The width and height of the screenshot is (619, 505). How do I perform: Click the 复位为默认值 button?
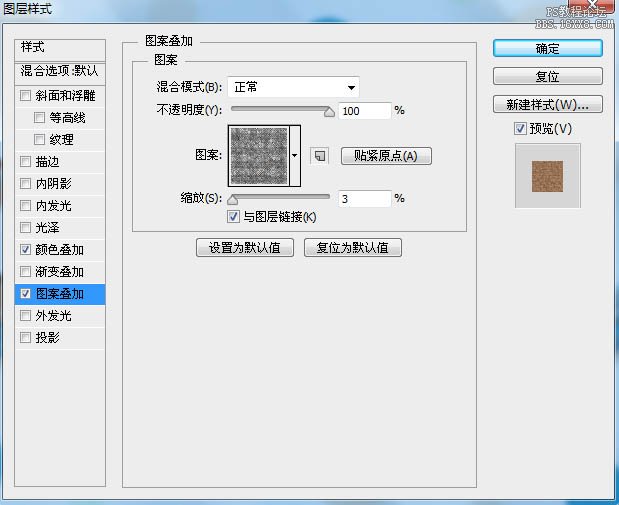[353, 248]
